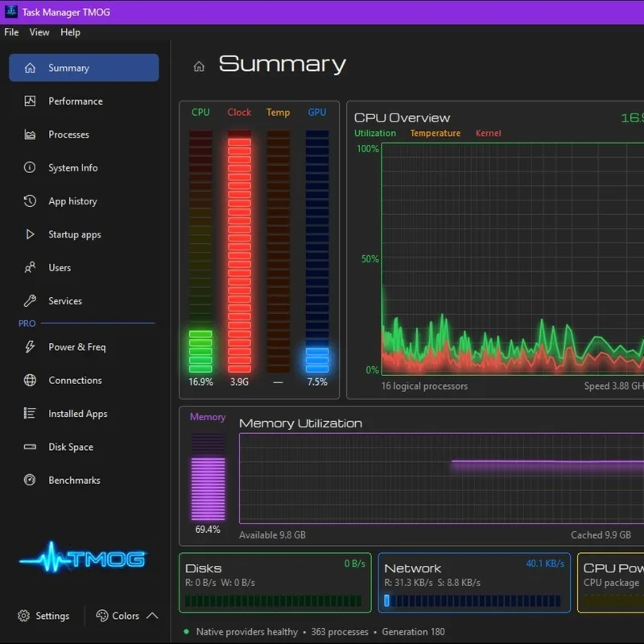The image size is (644, 644).
Task: Click the green status dot in status bar
Action: (x=187, y=631)
